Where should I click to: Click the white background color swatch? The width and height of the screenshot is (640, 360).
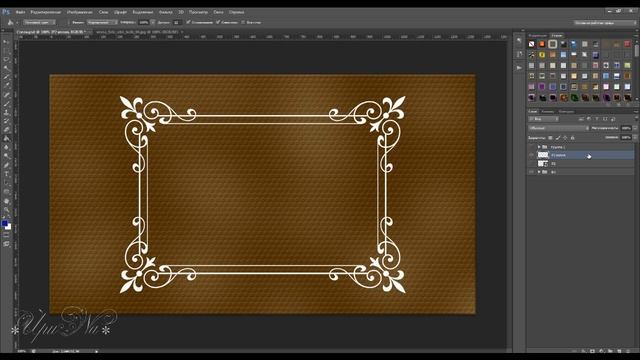click(9, 227)
